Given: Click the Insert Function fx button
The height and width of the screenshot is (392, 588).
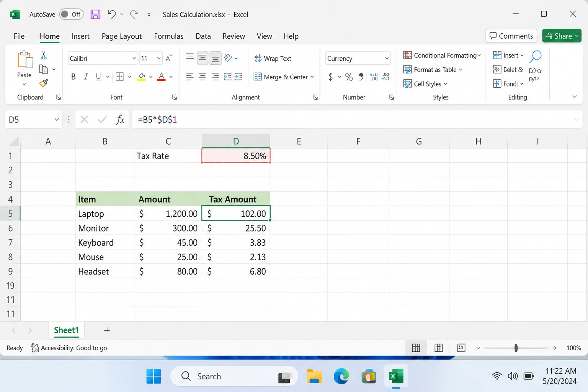Looking at the screenshot, I should [x=120, y=120].
